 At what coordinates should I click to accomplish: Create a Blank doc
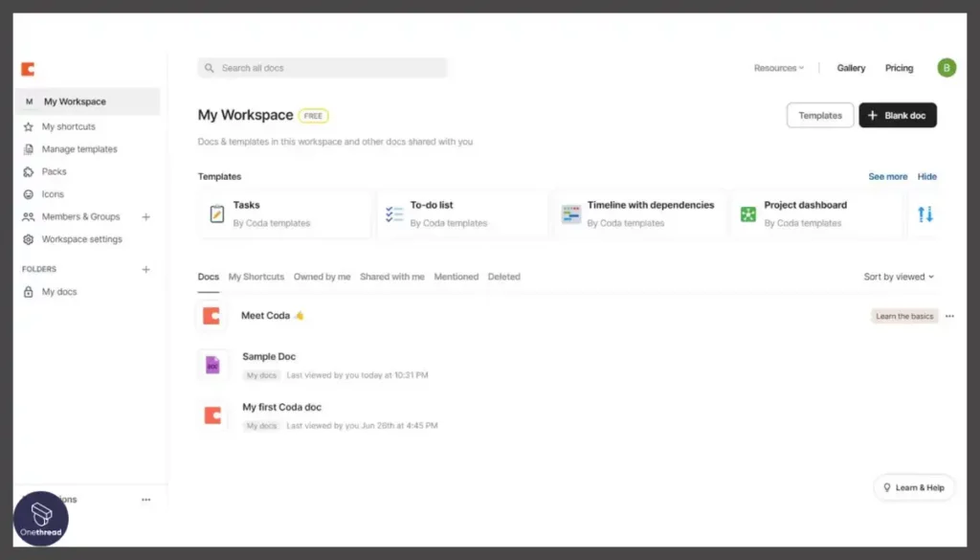tap(898, 115)
